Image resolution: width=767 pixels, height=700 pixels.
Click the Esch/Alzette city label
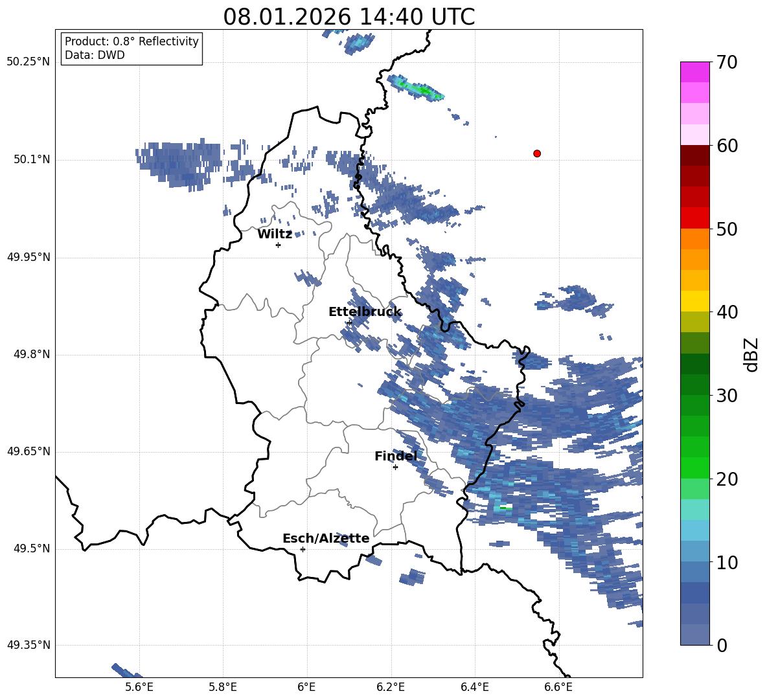(326, 538)
